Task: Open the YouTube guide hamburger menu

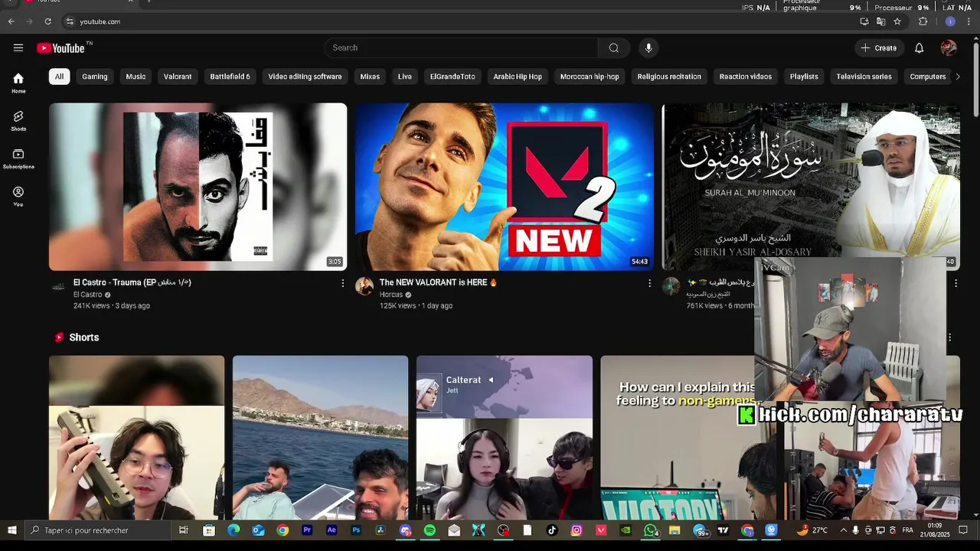Action: [18, 47]
